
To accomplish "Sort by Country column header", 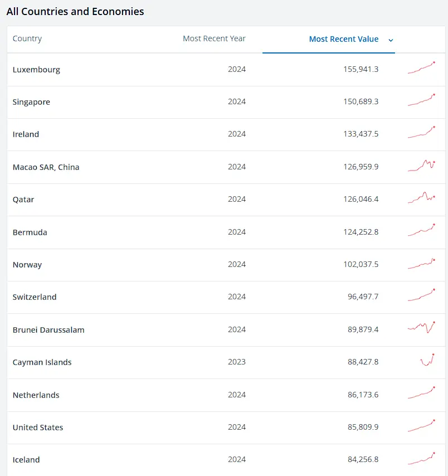I will [27, 39].
